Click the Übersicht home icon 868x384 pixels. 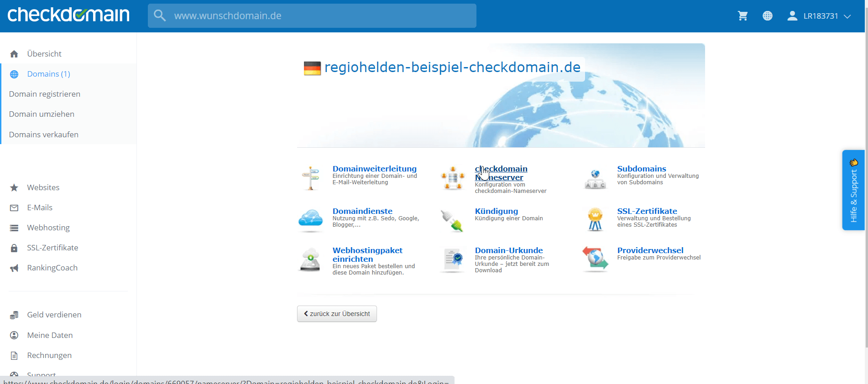pyautogui.click(x=14, y=54)
